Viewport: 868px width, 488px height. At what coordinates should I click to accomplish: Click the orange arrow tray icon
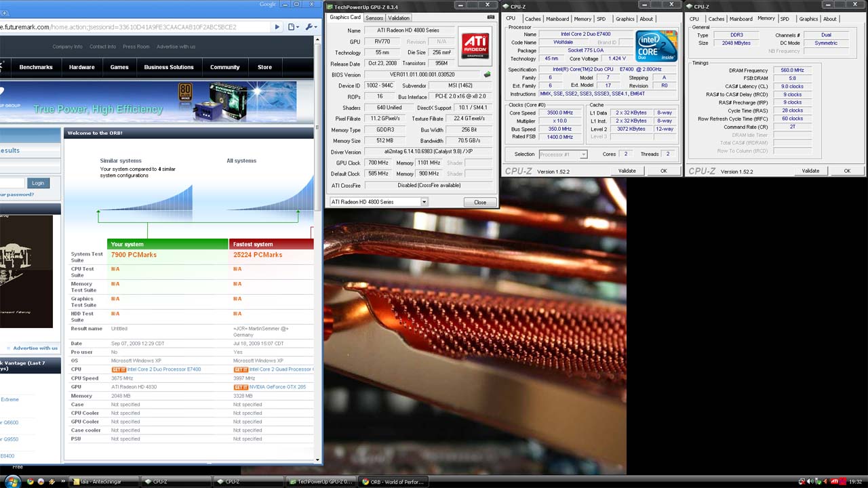[825, 482]
